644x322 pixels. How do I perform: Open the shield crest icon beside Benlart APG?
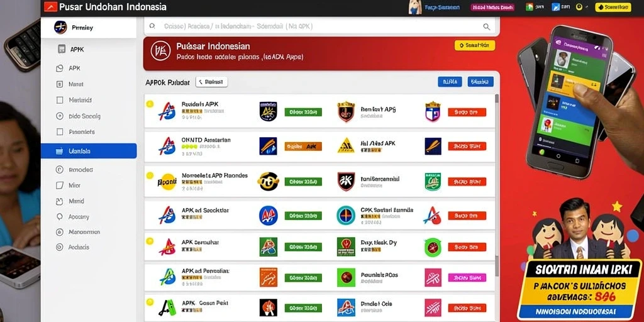tap(346, 112)
